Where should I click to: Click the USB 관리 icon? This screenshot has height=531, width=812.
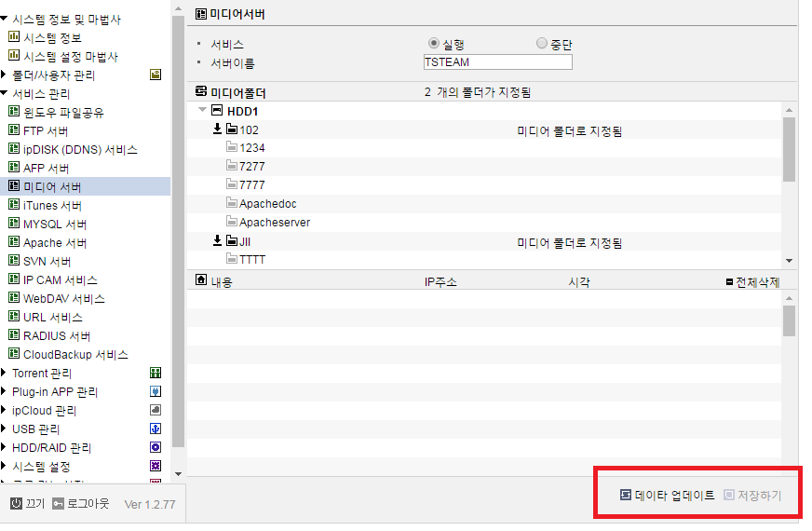coord(156,429)
